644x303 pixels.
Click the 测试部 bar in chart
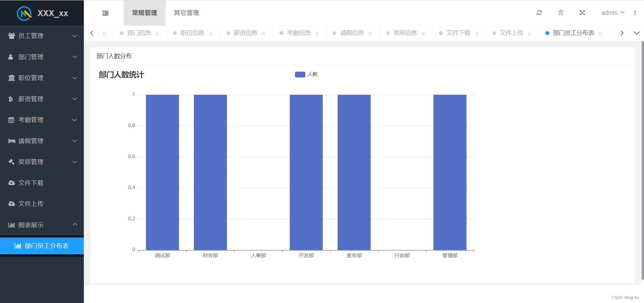162,172
